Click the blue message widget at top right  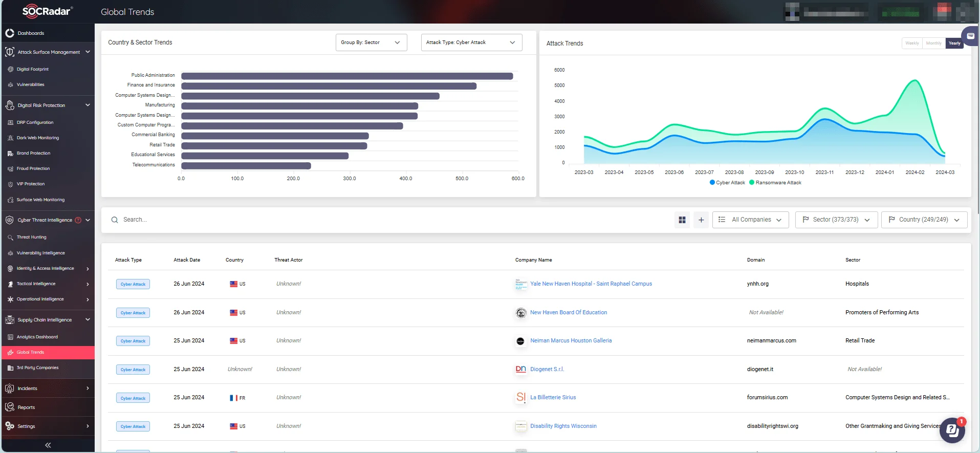tap(970, 36)
